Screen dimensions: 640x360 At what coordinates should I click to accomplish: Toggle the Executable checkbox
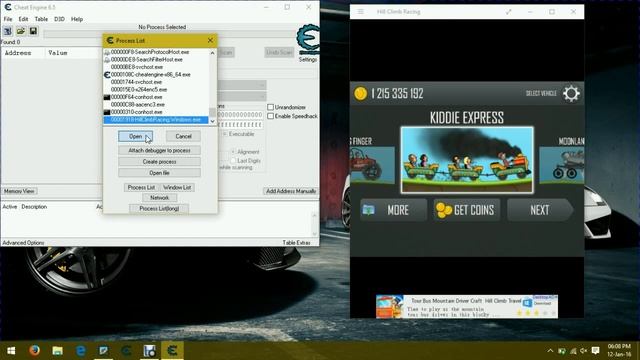225,134
